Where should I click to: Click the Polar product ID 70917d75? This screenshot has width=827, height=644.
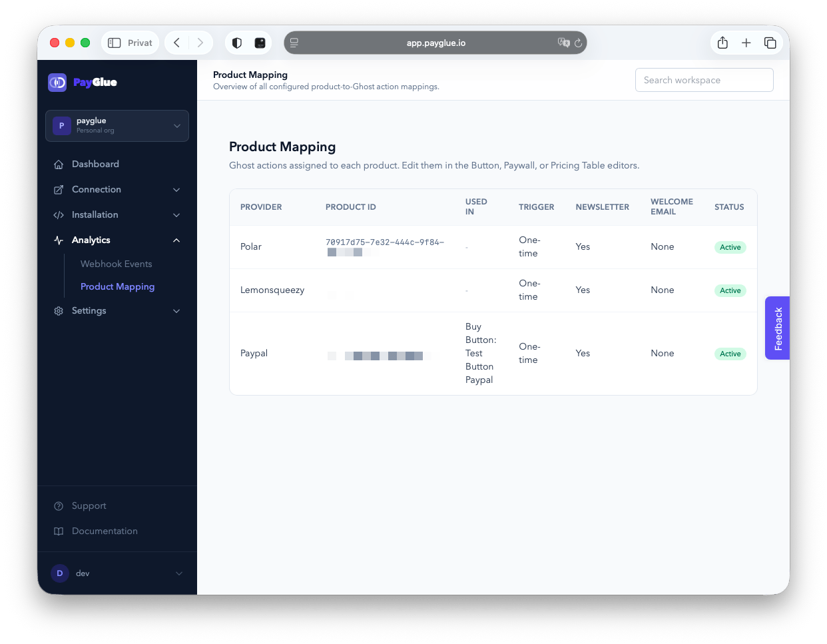[385, 242]
